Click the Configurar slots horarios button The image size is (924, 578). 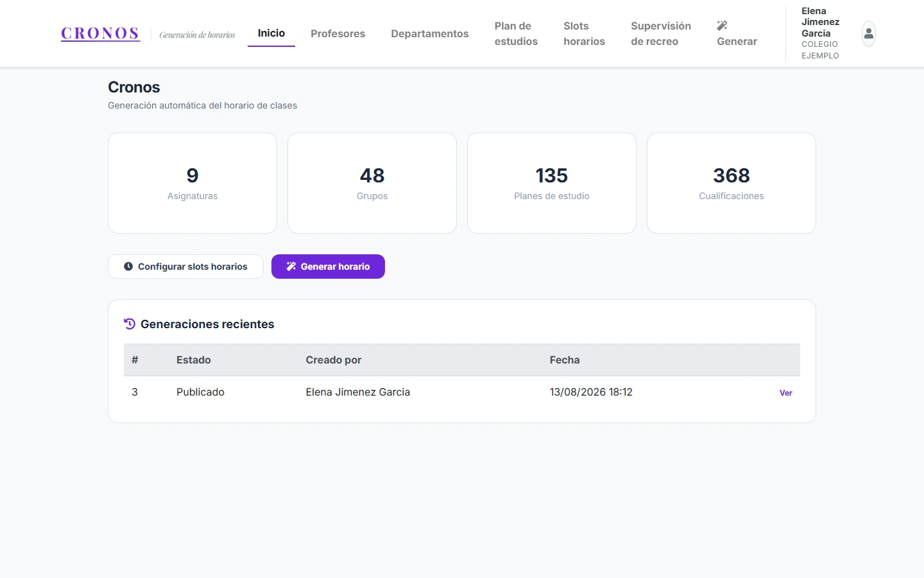click(x=185, y=267)
